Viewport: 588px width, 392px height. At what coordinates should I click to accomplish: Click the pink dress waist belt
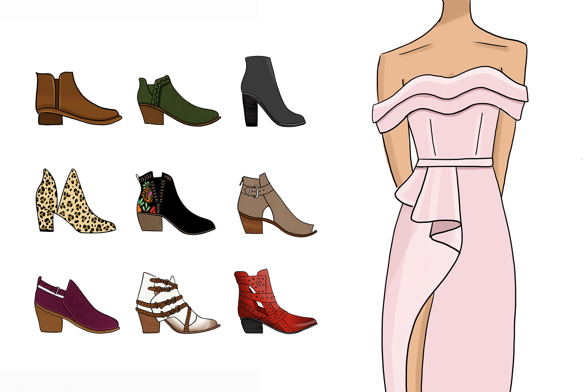454,163
